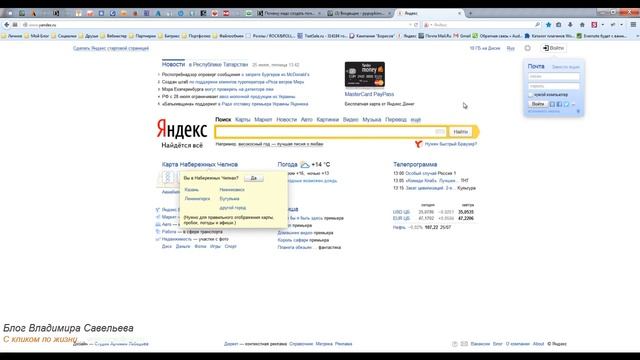Open the Партнерки bookmarks folder
Image resolution: width=640 pixels, height=360 pixels.
pos(142,36)
